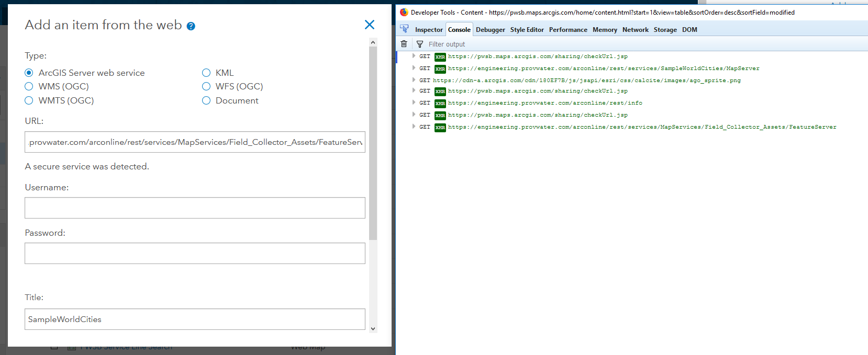The image size is (868, 355).
Task: Clear console output with trash icon
Action: pyautogui.click(x=404, y=44)
